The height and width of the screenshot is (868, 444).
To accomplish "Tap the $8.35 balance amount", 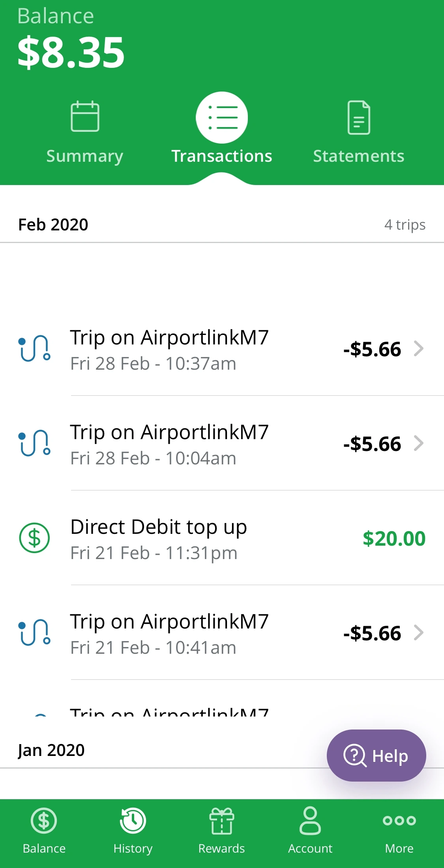I will (x=71, y=52).
